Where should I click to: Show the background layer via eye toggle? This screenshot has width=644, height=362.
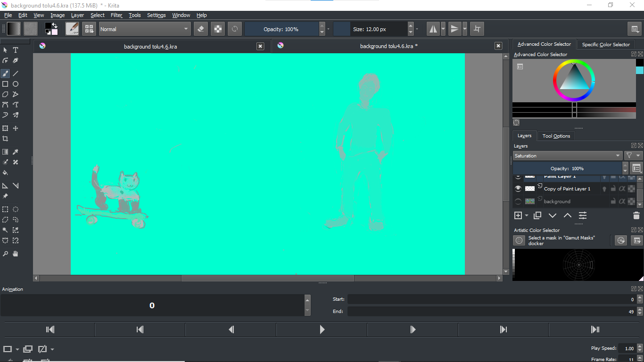[x=518, y=201]
